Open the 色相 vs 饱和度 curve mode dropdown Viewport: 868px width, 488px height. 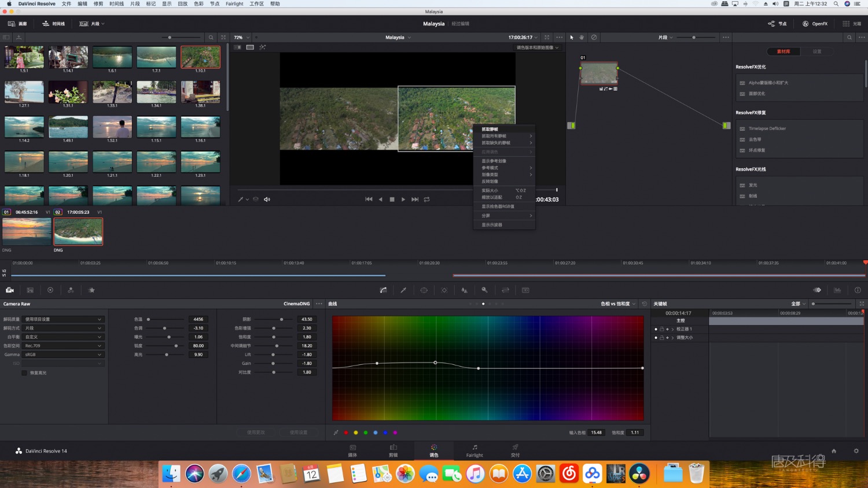[x=618, y=304]
